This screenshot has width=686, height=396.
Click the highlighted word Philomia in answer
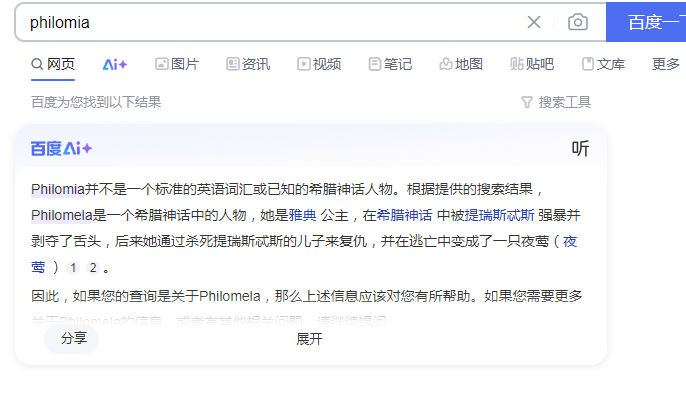[x=58, y=189]
